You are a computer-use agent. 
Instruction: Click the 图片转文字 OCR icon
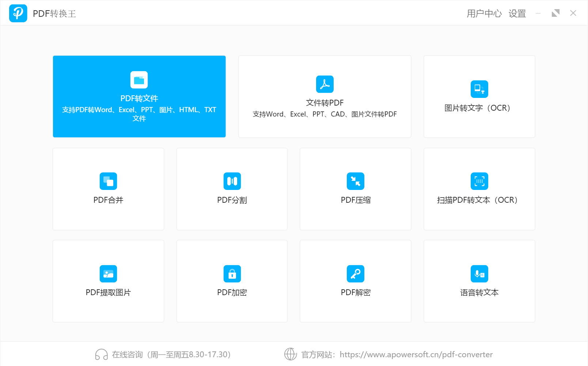[x=479, y=89]
